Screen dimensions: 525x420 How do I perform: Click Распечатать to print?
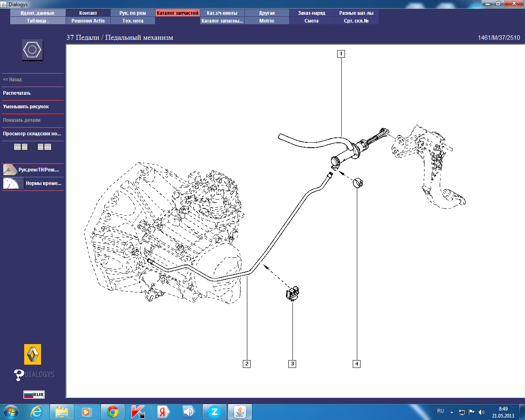33,93
